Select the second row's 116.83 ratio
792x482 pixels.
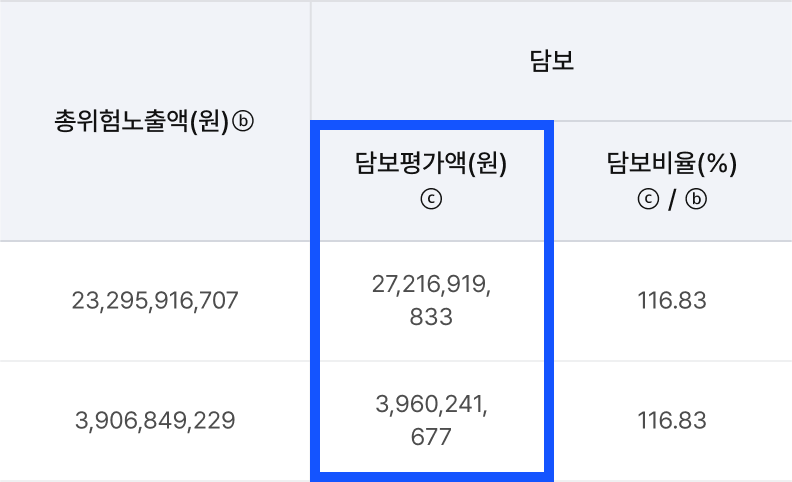coord(672,420)
